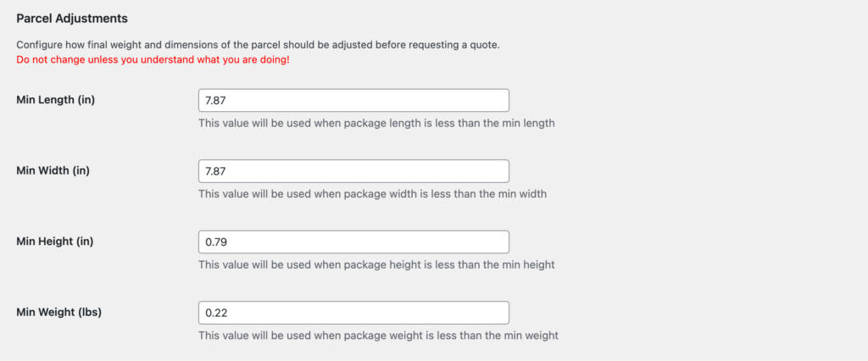Select the Min Height input field
This screenshot has height=361, width=868.
[x=353, y=242]
